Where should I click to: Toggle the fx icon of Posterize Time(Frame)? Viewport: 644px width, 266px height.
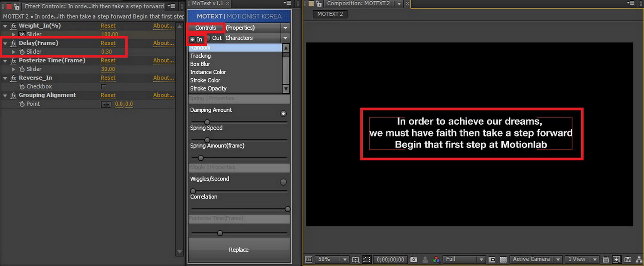[x=13, y=61]
